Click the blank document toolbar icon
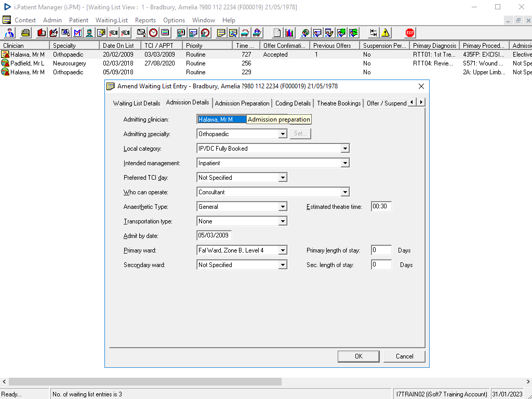Screen dimensions: 532x399 coord(277,33)
